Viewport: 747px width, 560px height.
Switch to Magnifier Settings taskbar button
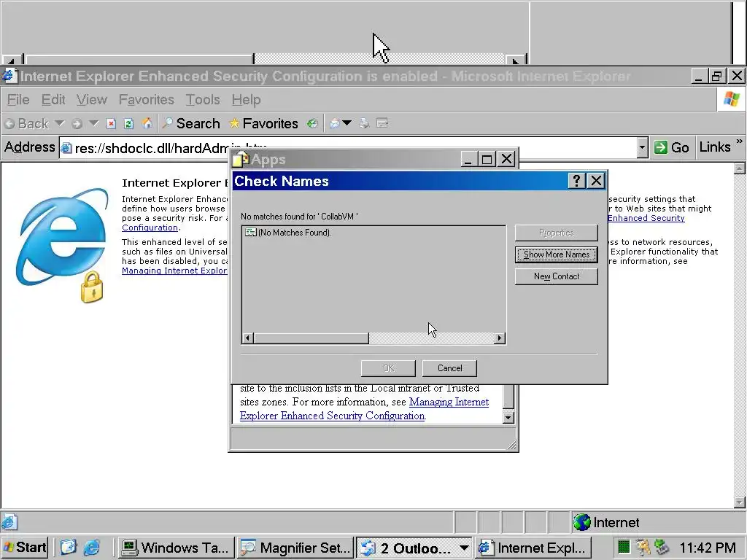pos(295,548)
